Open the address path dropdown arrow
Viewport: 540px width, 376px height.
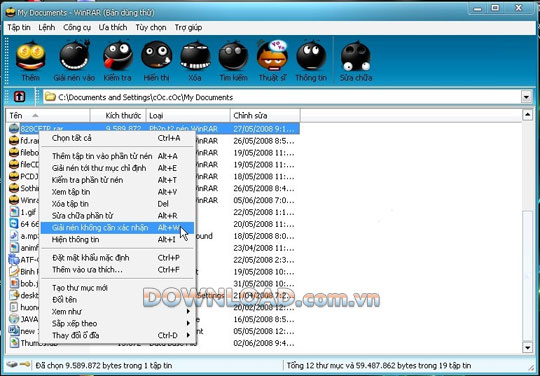pos(526,97)
